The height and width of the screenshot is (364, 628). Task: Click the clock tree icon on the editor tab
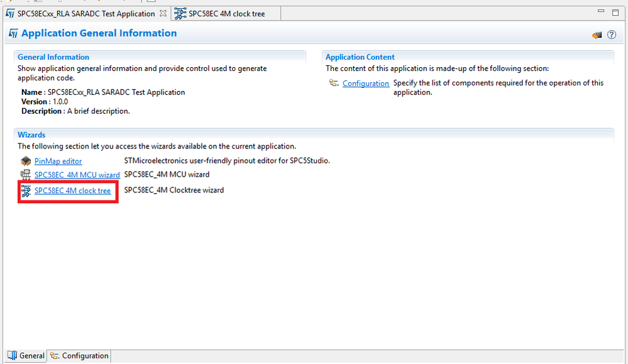click(x=180, y=14)
